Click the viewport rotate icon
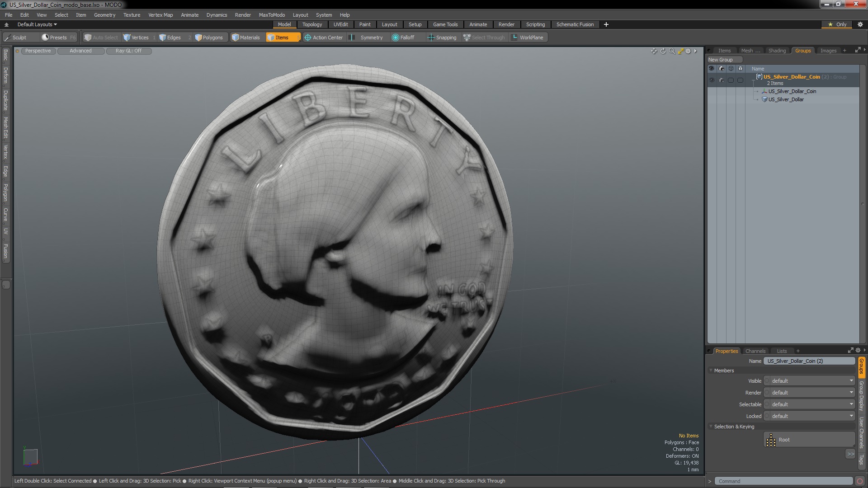 click(663, 51)
